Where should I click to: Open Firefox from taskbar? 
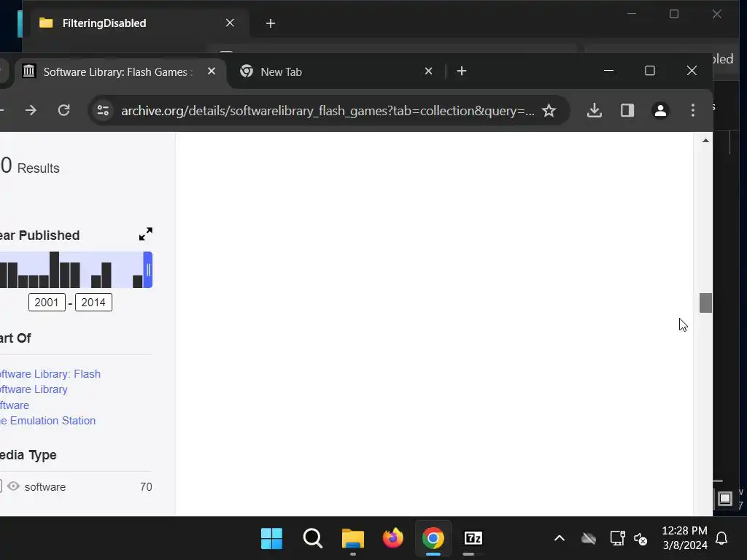[393, 538]
